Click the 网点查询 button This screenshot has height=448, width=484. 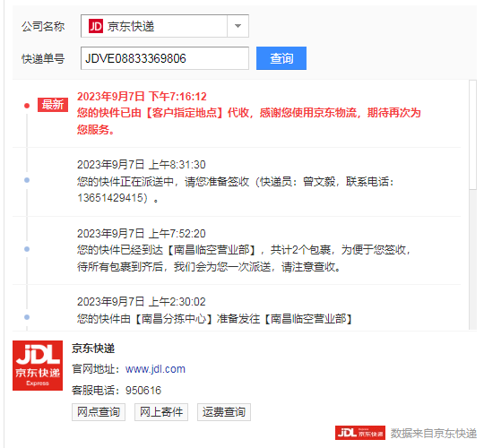[x=99, y=412]
